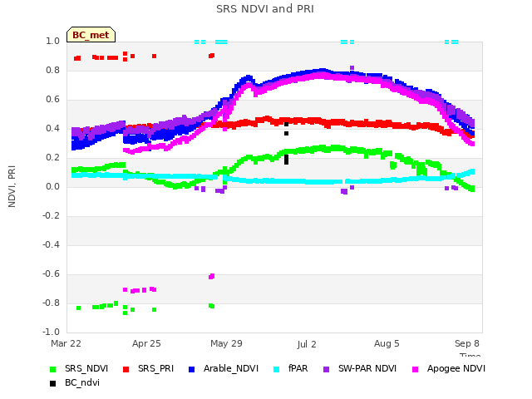Click the magenta Apogee NDVI legend swatch

415,369
